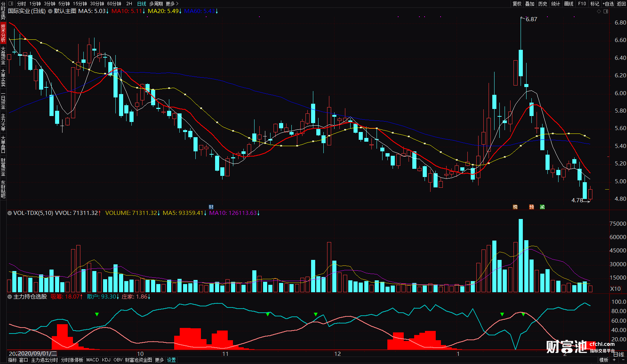Expand the 主力持仓选股 indicator dropdown circle
The height and width of the screenshot is (364, 627).
click(x=10, y=297)
